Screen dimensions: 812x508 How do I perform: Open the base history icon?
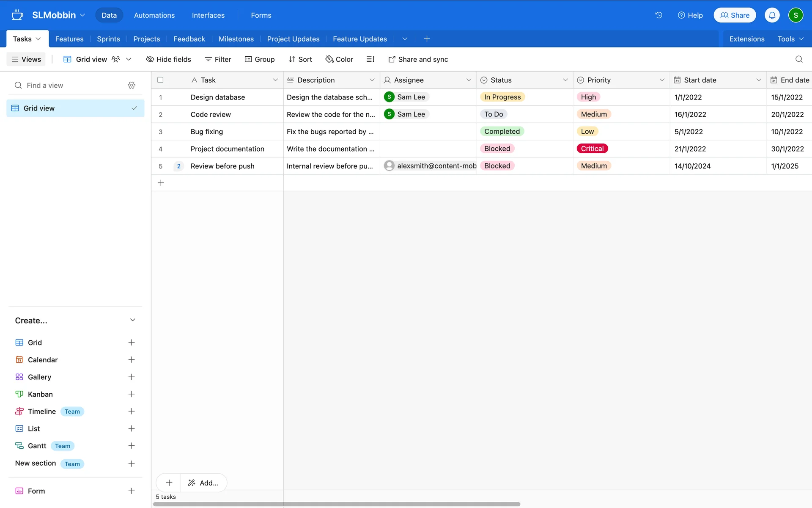click(x=658, y=15)
